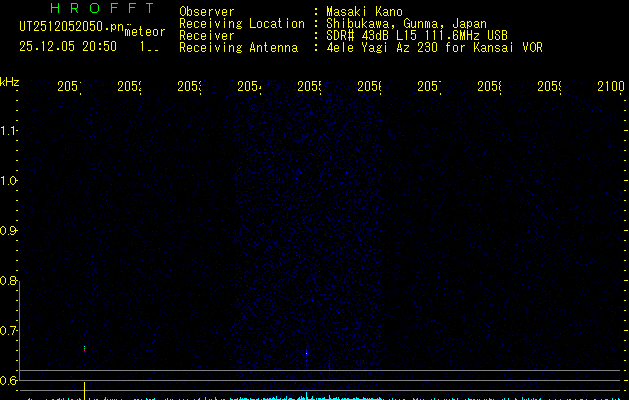The width and height of the screenshot is (629, 400).
Task: Click the 0.9 frequency axis label
Action: 8,231
